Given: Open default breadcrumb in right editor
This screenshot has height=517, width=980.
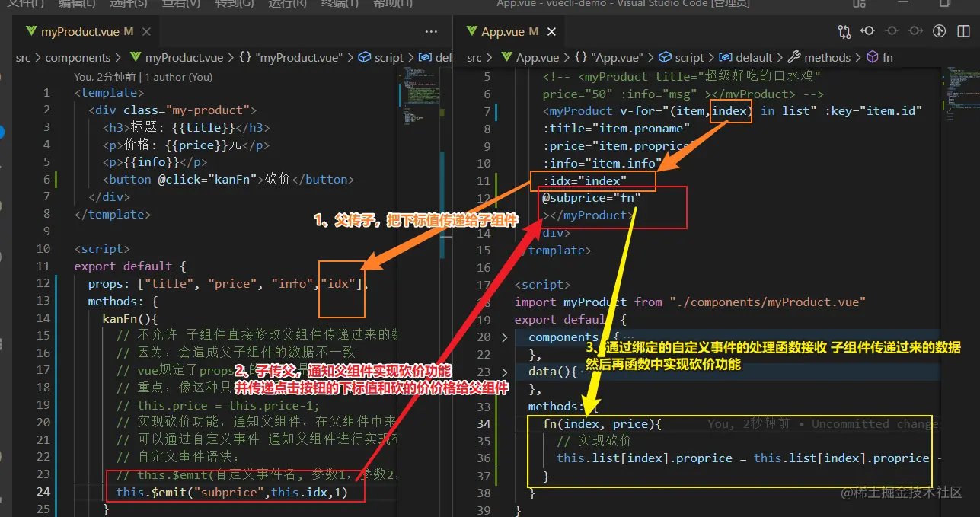Looking at the screenshot, I should coord(754,57).
